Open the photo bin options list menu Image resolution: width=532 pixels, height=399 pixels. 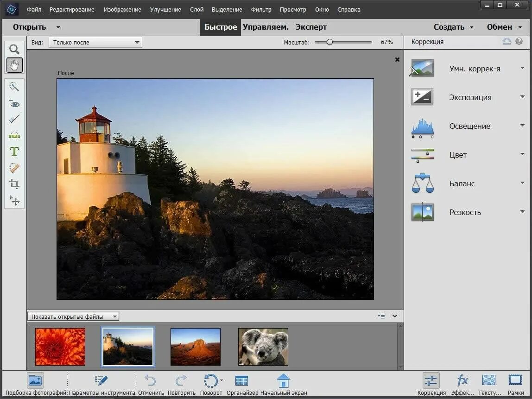click(381, 316)
